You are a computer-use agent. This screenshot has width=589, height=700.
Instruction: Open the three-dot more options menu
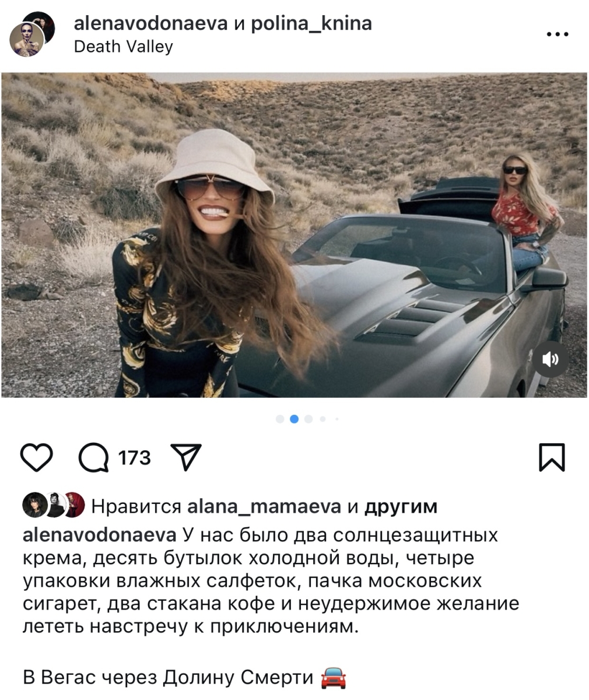pos(558,35)
